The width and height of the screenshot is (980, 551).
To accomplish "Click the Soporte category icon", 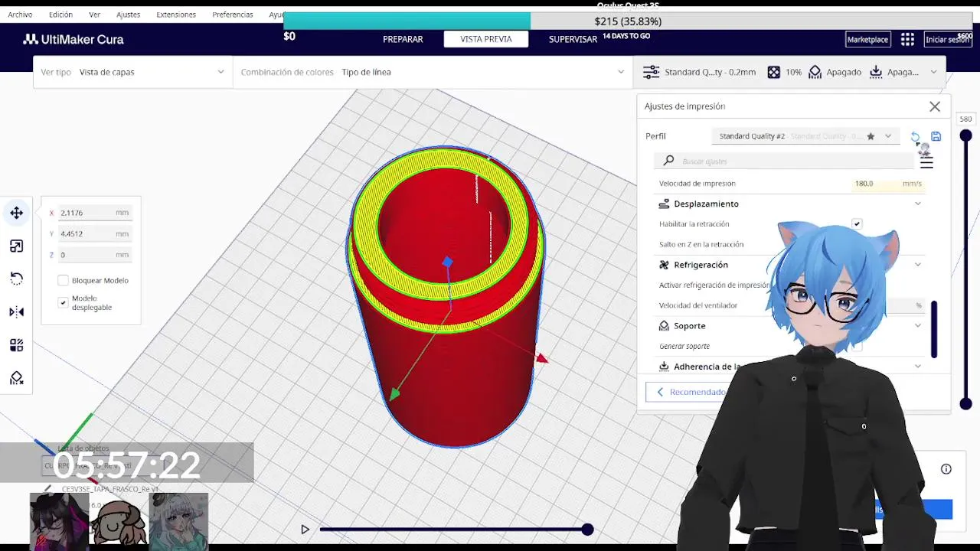I will tap(664, 326).
